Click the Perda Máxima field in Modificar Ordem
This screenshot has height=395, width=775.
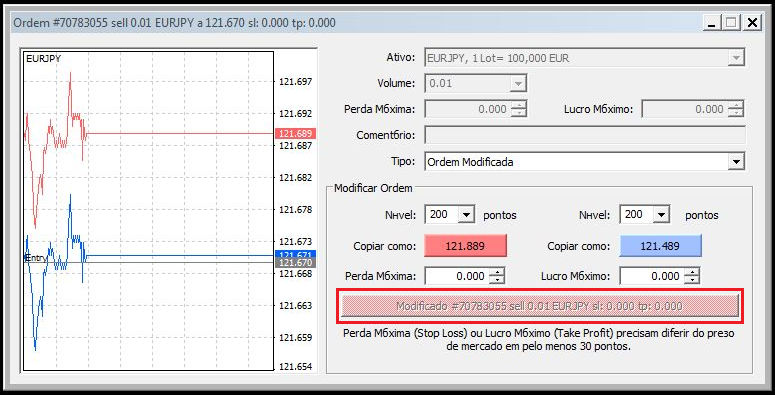pyautogui.click(x=457, y=276)
